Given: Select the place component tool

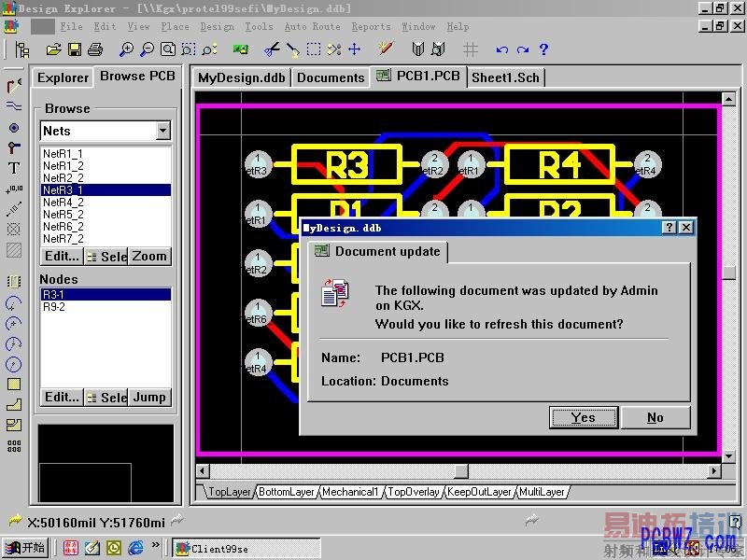Looking at the screenshot, I should 14,282.
